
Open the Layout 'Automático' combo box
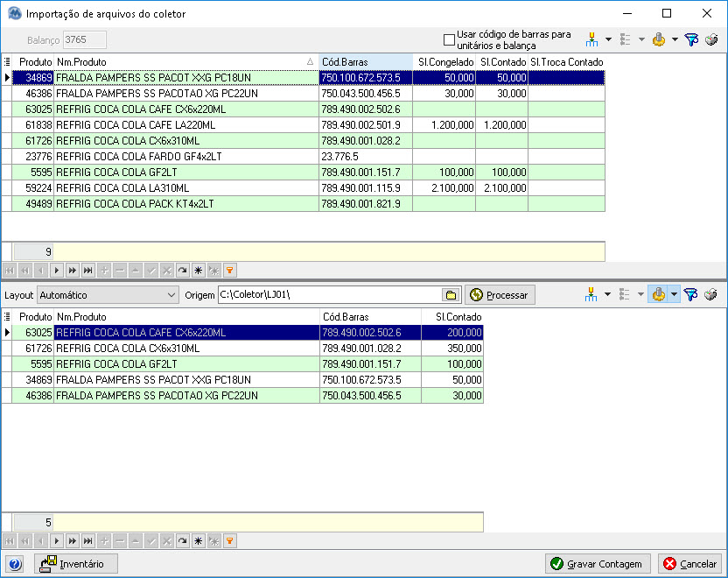click(108, 295)
